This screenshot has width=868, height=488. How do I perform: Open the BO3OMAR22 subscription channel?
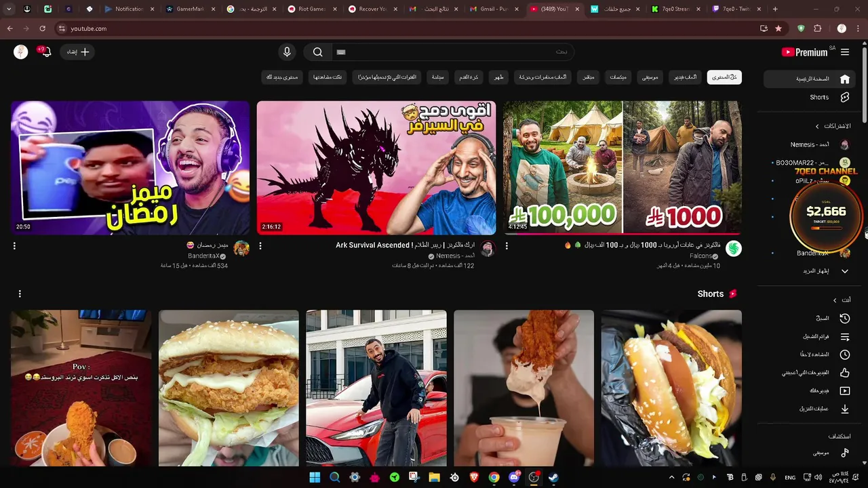810,163
